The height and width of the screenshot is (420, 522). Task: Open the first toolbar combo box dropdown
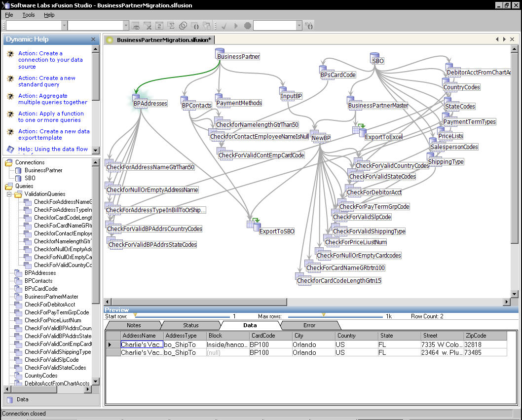tap(64, 26)
